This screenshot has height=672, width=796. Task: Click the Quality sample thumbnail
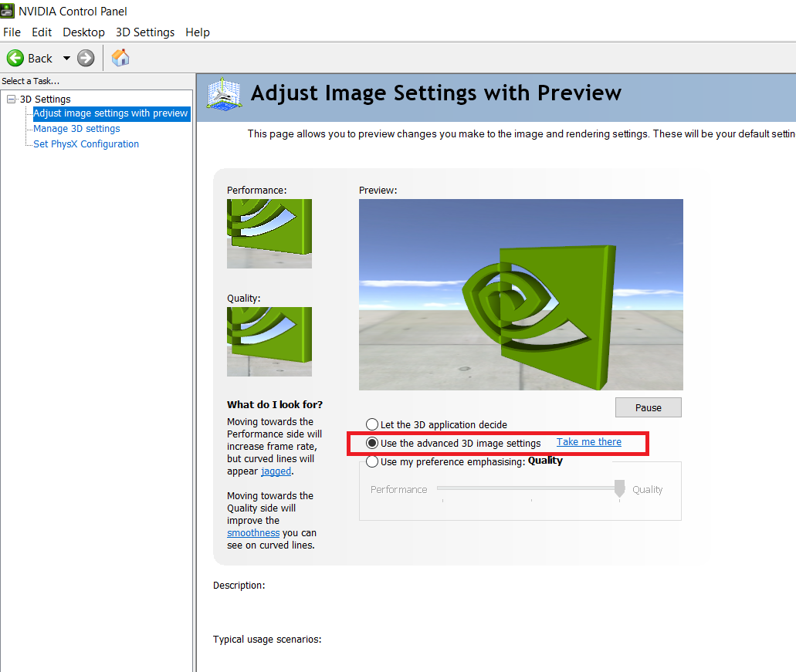269,342
